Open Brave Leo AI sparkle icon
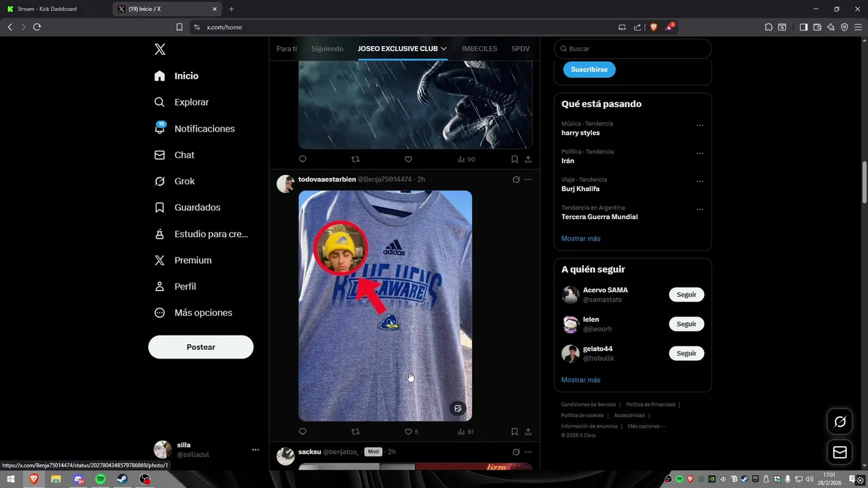868x488 pixels. click(x=831, y=27)
